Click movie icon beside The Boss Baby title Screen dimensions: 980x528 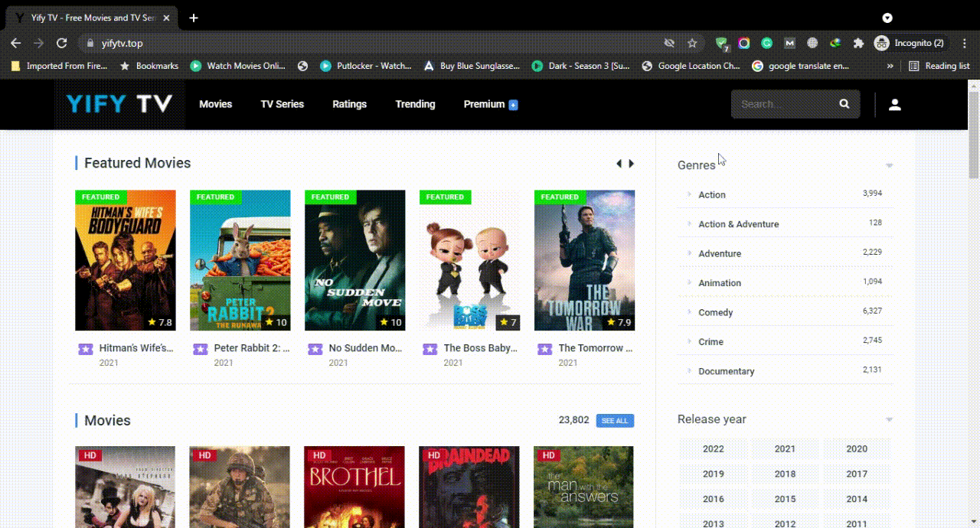(x=430, y=349)
